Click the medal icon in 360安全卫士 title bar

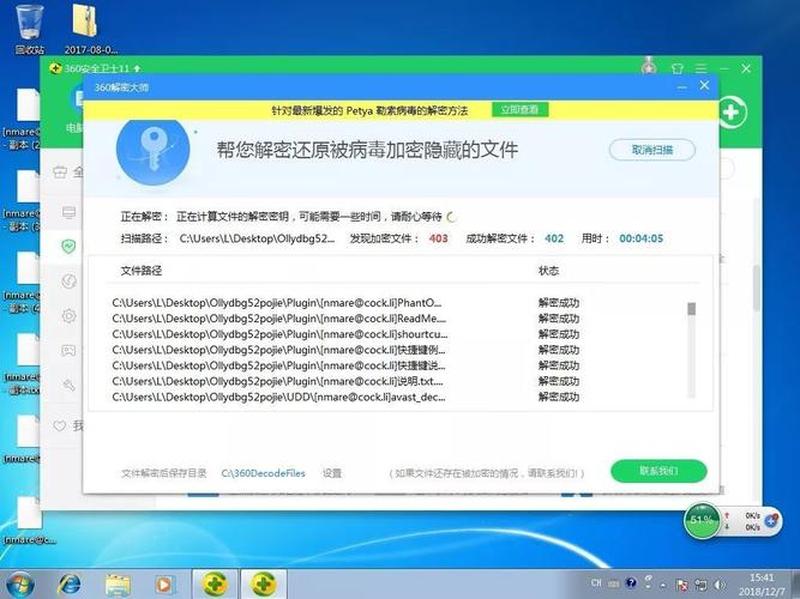coord(649,65)
